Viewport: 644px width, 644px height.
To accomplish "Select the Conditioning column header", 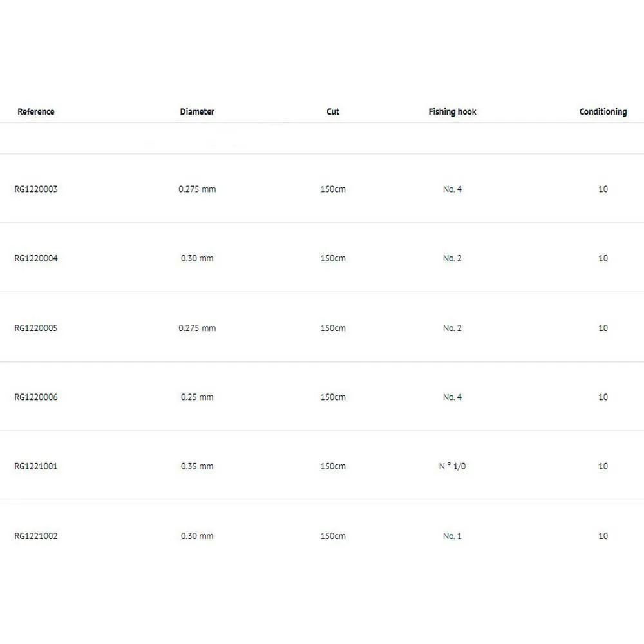I will point(603,112).
